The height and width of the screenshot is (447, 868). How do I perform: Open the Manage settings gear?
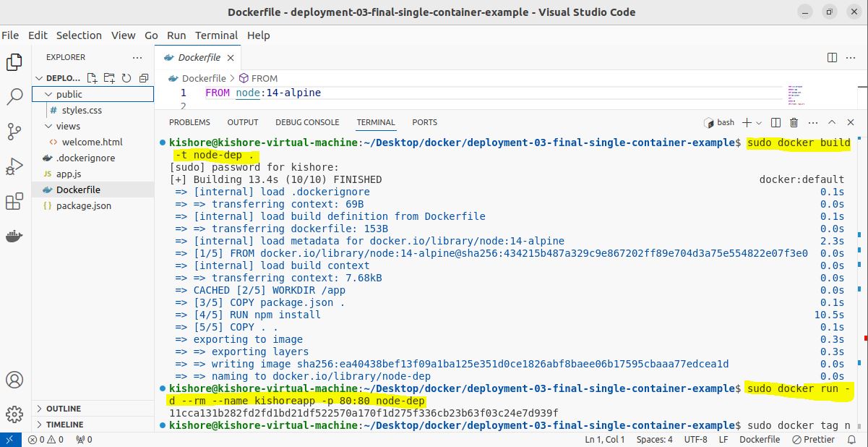[x=14, y=414]
